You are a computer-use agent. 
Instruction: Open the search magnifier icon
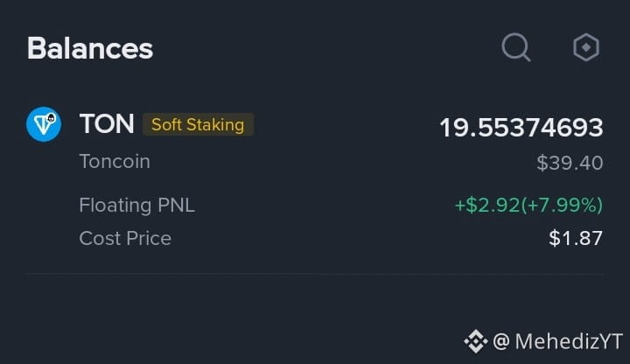(x=516, y=47)
